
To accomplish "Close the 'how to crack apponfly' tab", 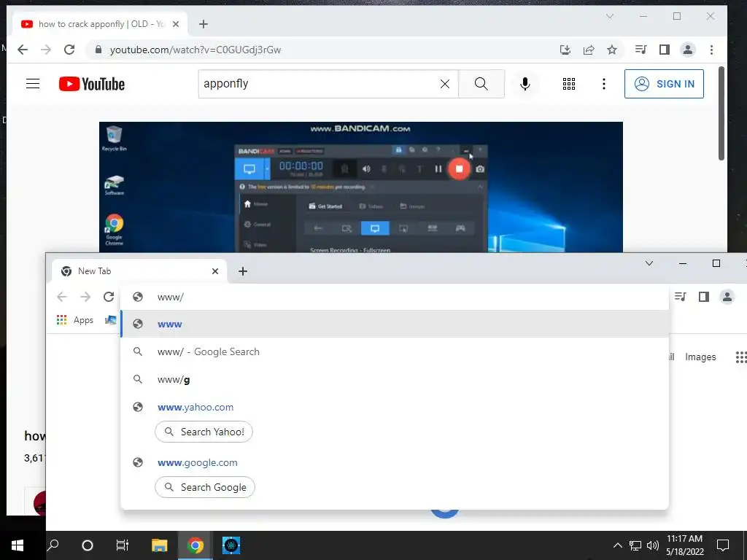I will [x=176, y=24].
